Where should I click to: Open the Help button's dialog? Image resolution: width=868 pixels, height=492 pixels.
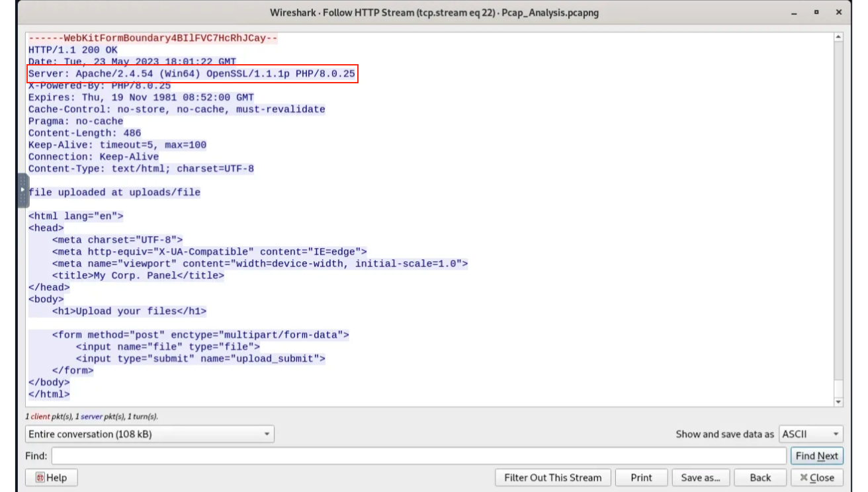[x=52, y=477]
